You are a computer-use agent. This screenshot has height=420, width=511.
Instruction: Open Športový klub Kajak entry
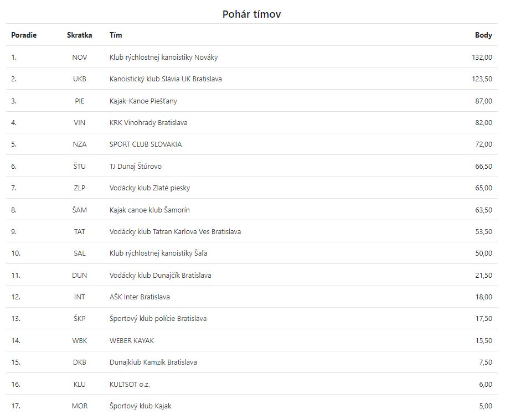(141, 406)
